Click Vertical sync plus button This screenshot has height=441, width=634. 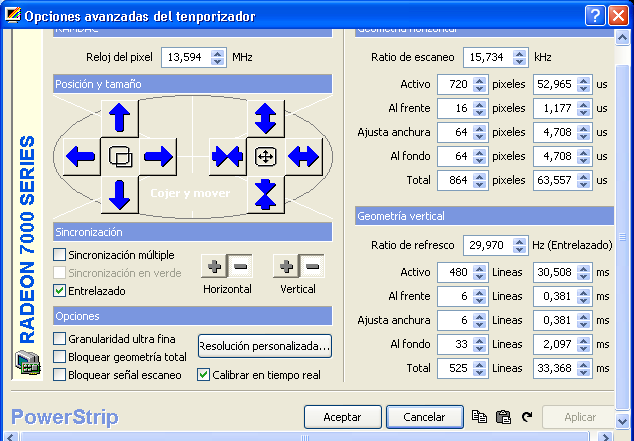286,266
